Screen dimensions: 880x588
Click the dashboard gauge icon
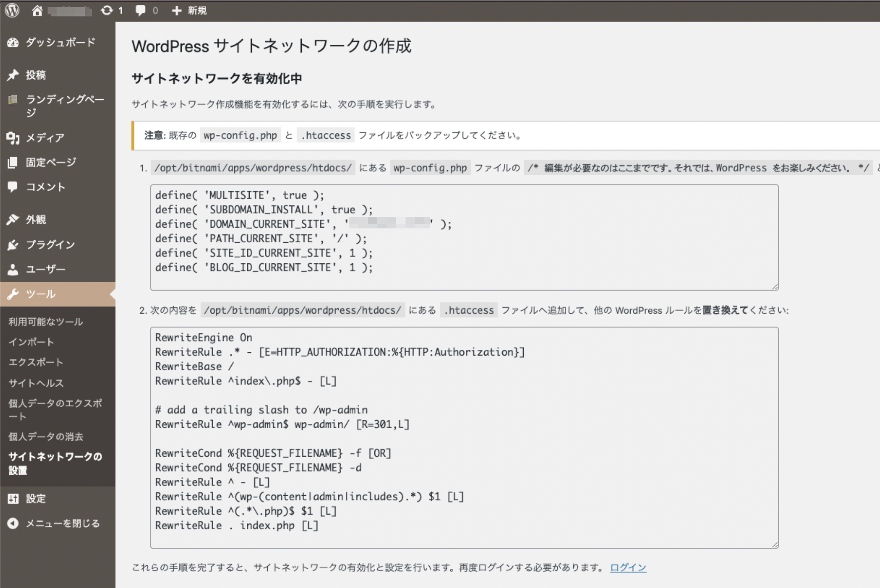coord(13,43)
